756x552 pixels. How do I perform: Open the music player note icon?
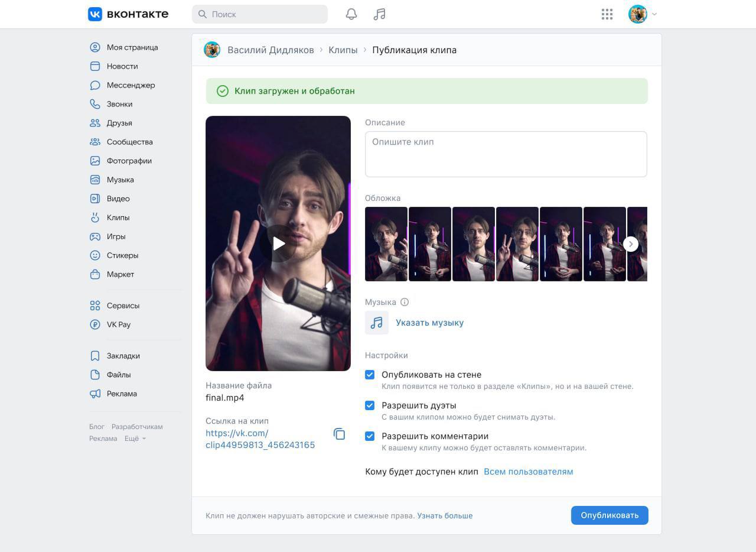380,14
